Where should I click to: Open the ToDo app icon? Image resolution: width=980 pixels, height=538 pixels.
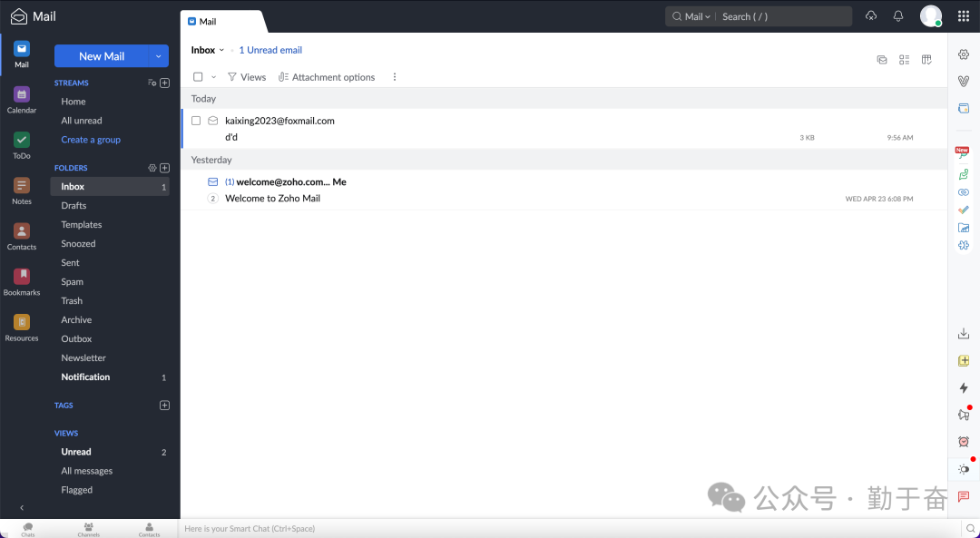point(22,144)
